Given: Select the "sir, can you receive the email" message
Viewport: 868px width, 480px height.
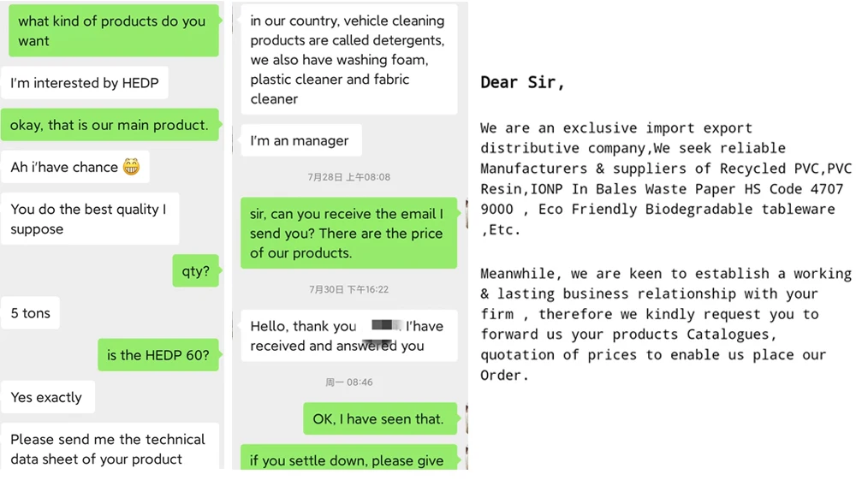Looking at the screenshot, I should click(x=348, y=233).
